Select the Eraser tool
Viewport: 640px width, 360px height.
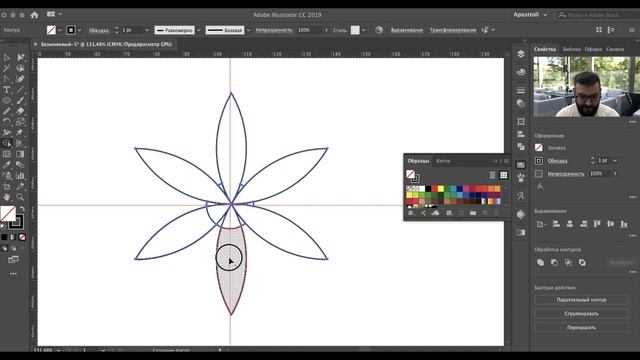pyautogui.click(x=20, y=111)
